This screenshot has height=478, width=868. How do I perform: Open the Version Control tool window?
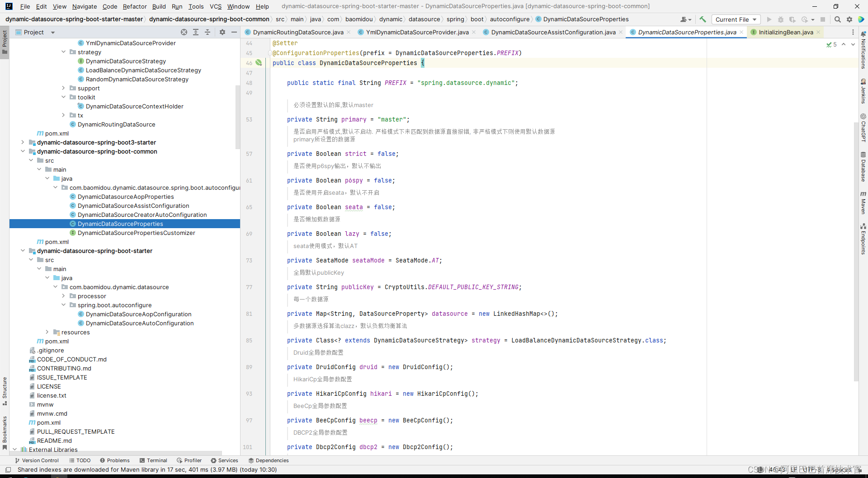37,460
